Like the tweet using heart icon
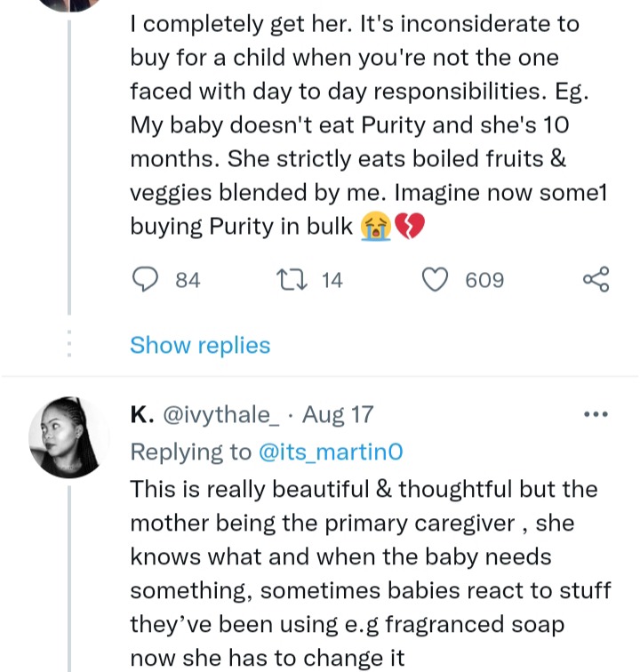640x672 pixels. (435, 279)
